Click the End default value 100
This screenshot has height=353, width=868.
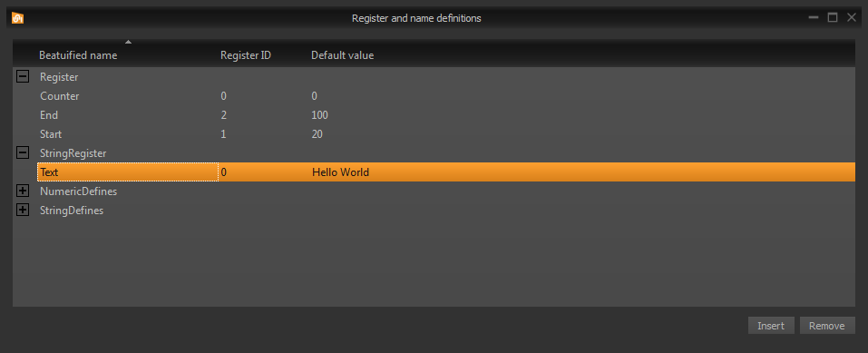[x=319, y=115]
